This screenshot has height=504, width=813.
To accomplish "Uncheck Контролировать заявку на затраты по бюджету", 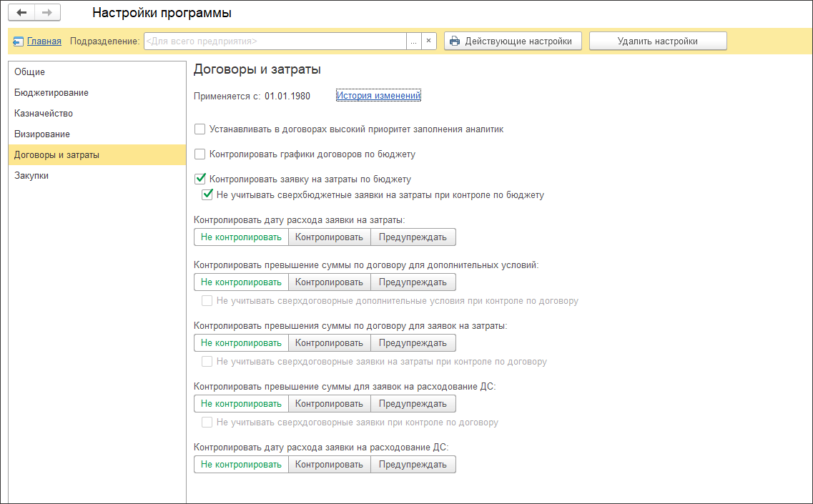I will pyautogui.click(x=200, y=179).
